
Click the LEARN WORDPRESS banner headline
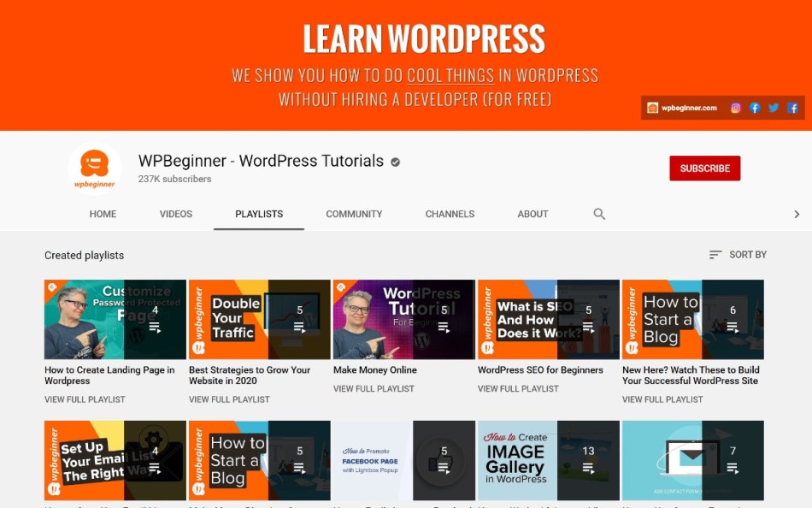[x=424, y=38]
